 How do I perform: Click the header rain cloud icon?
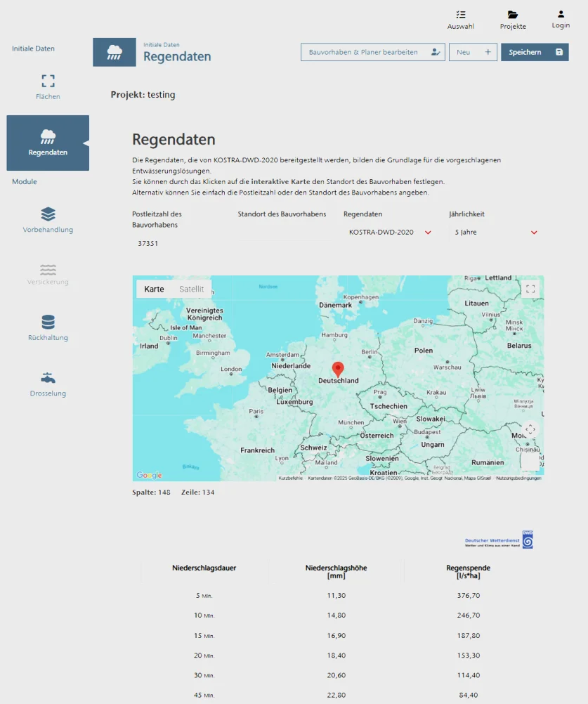tap(115, 52)
